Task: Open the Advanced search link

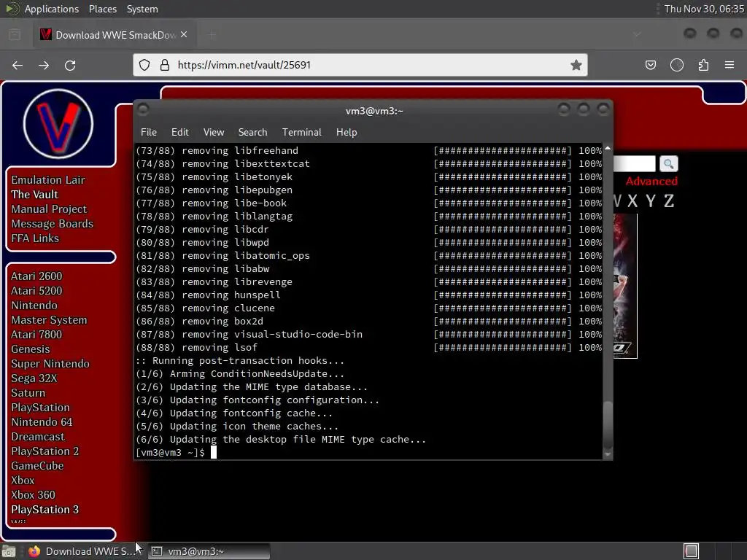Action: pos(651,181)
